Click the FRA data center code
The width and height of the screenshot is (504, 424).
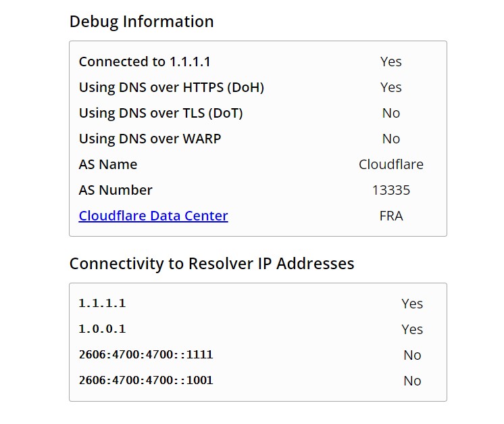[x=391, y=216]
